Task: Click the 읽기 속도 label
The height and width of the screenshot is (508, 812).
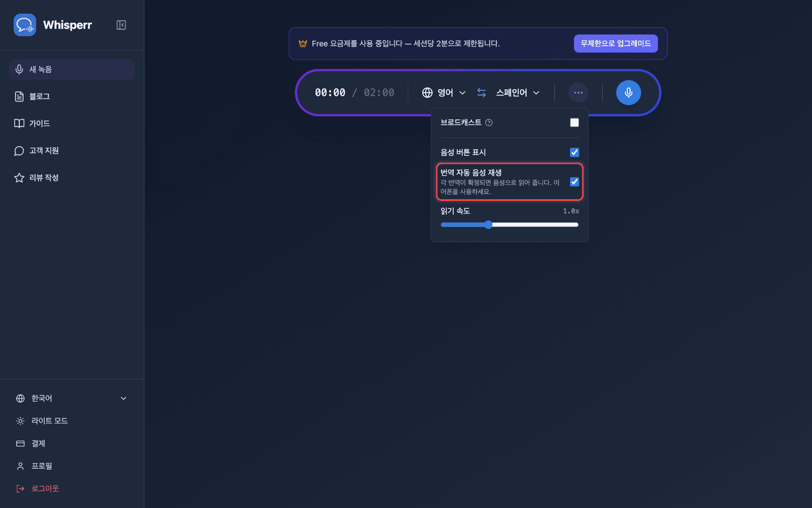Action: pos(455,211)
